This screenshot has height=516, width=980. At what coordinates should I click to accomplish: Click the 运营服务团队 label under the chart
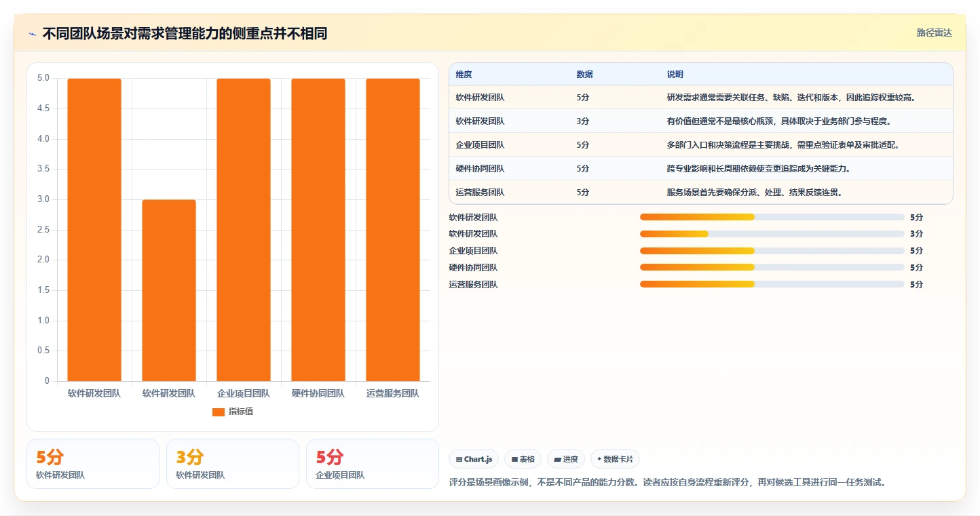pyautogui.click(x=393, y=393)
